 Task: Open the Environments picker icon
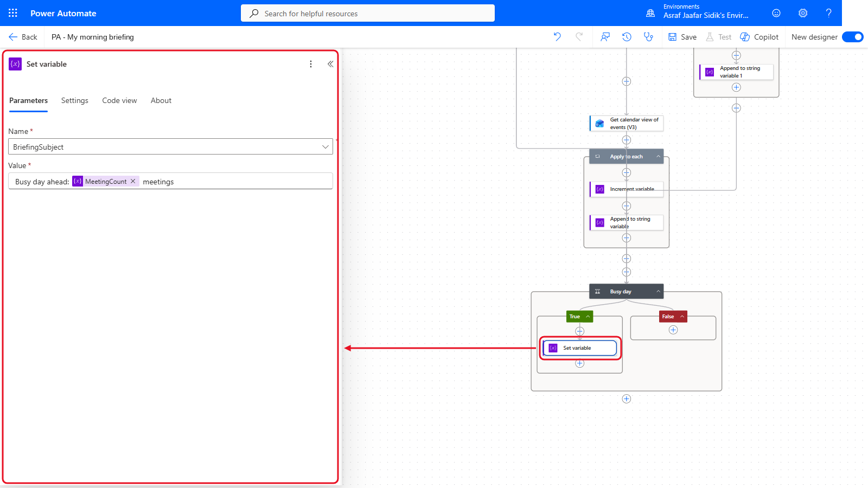(650, 13)
